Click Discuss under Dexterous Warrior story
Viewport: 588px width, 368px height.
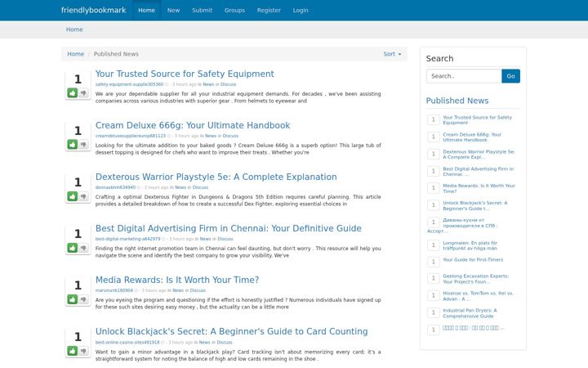(200, 187)
